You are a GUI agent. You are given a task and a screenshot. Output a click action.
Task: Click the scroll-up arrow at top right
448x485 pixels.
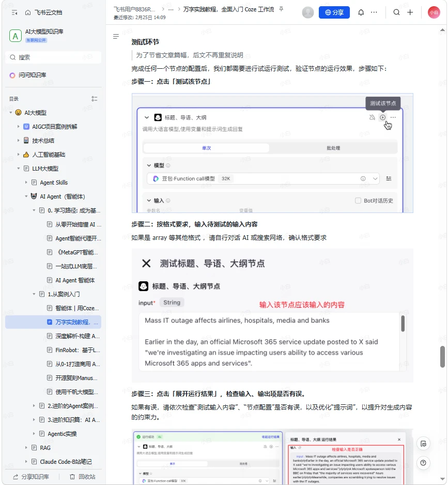442,30
